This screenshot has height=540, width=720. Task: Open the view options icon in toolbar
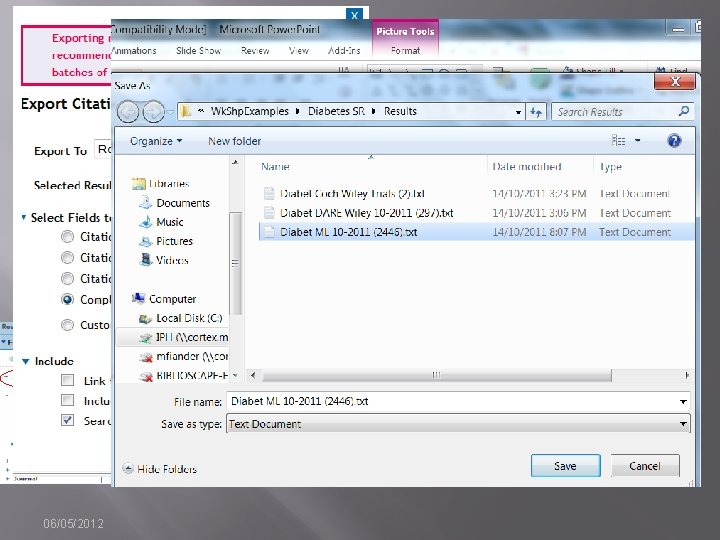[x=619, y=141]
